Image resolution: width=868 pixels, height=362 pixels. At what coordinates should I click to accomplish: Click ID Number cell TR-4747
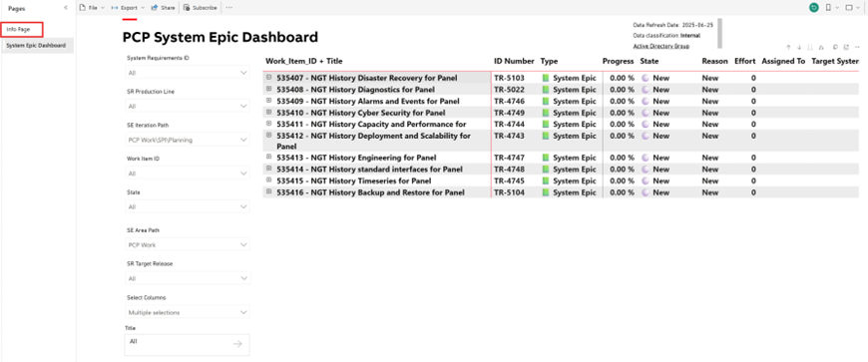[x=509, y=158]
